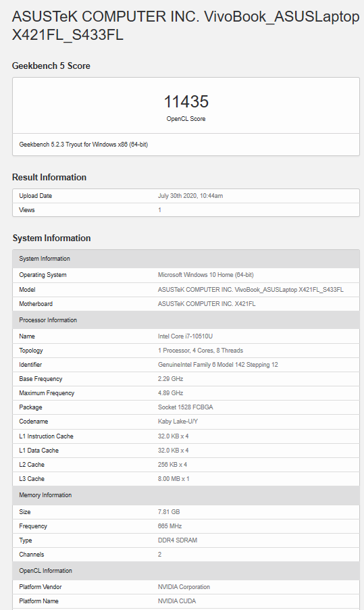Select the Codename value Kaby Lake-U/Y
Screen dimensions: 364x610
[x=178, y=422]
